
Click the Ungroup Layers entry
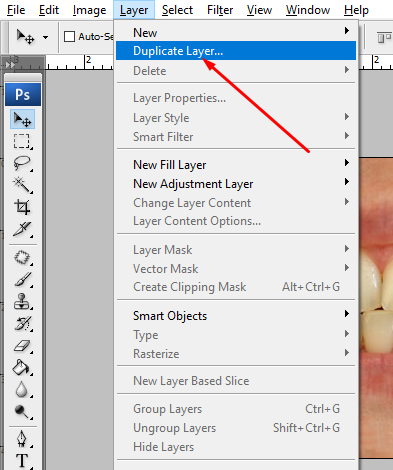click(x=236, y=428)
